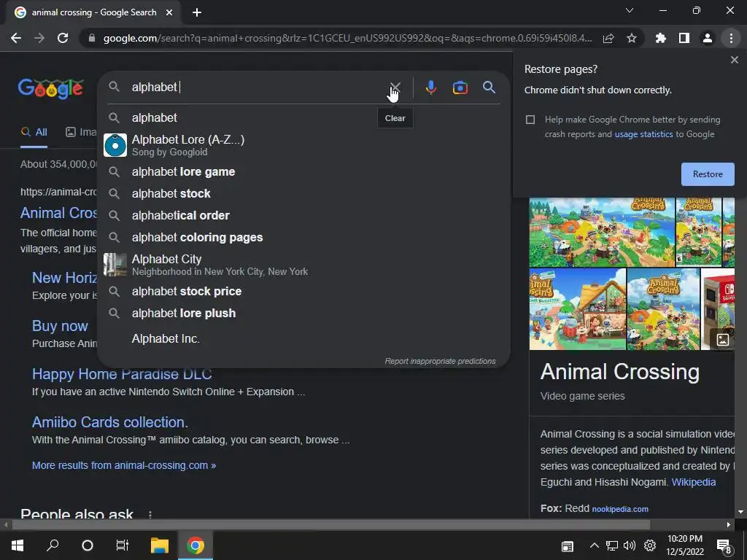747x560 pixels.
Task: Open Windows notification center
Action: coord(724,546)
